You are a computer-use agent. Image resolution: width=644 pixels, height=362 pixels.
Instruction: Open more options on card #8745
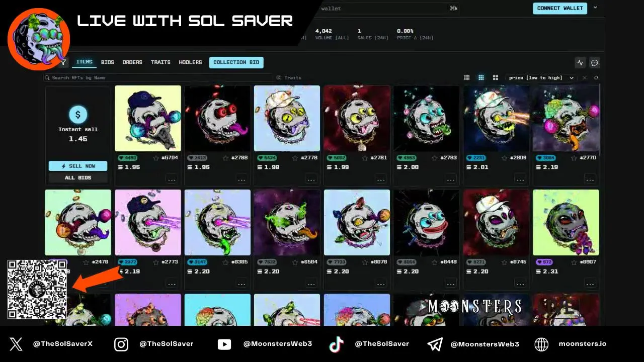[x=520, y=284]
